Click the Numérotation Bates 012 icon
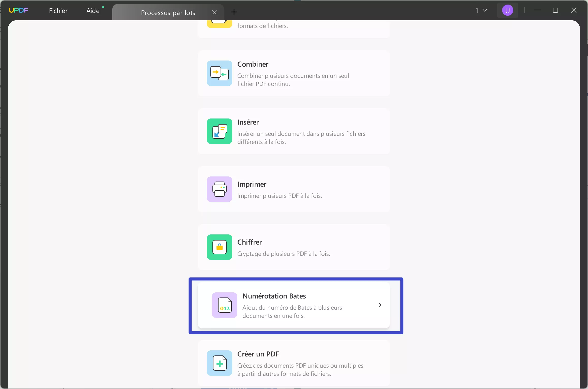This screenshot has width=588, height=389. pos(224,305)
